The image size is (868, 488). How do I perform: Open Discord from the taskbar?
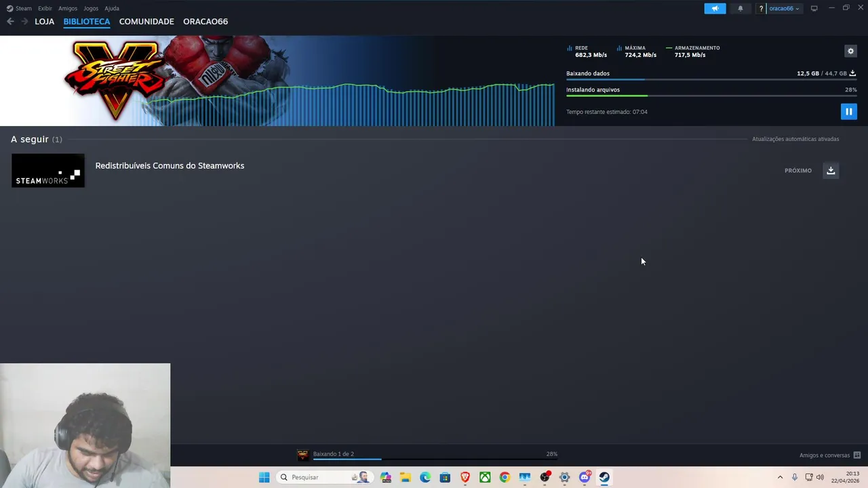585,477
